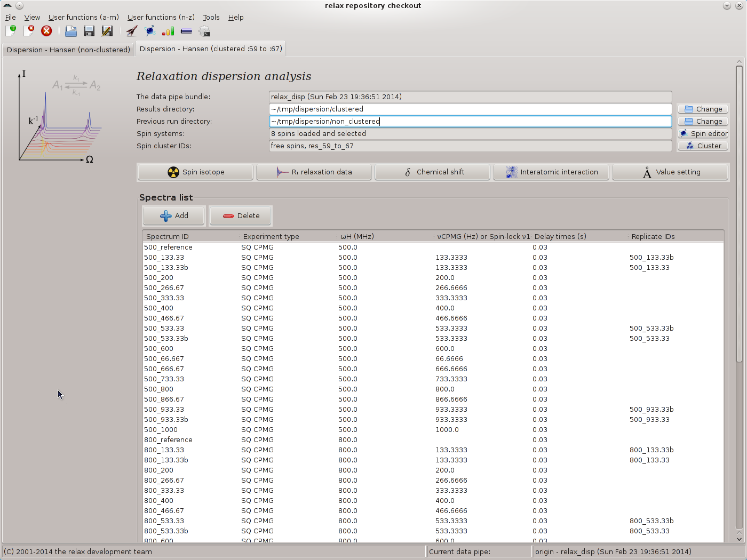Click the Spin isotope button

coord(195,172)
